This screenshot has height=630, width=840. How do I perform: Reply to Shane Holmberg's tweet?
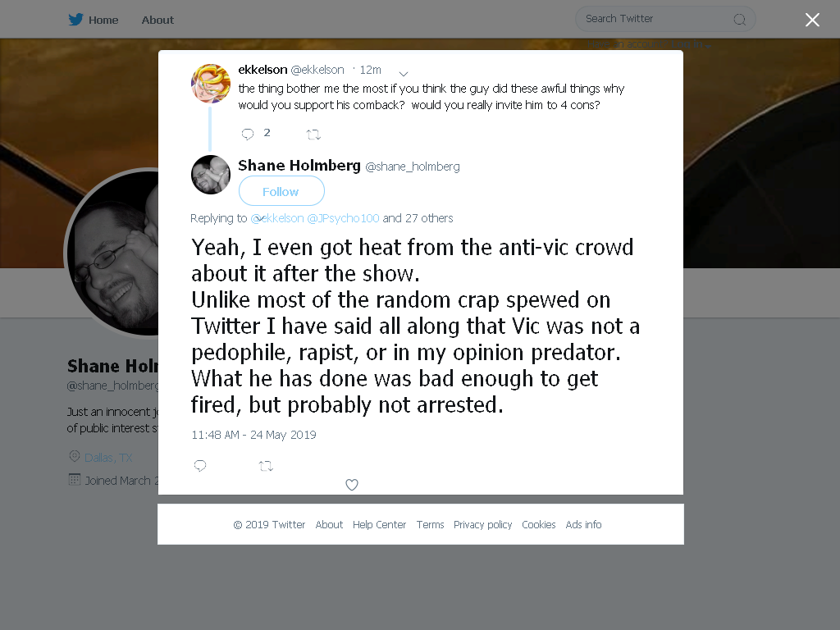(x=200, y=466)
